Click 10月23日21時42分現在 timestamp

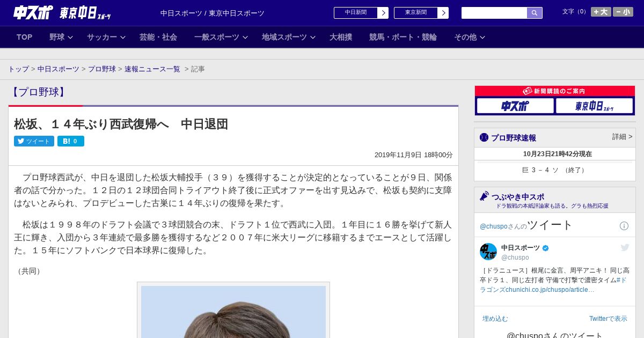pos(558,154)
